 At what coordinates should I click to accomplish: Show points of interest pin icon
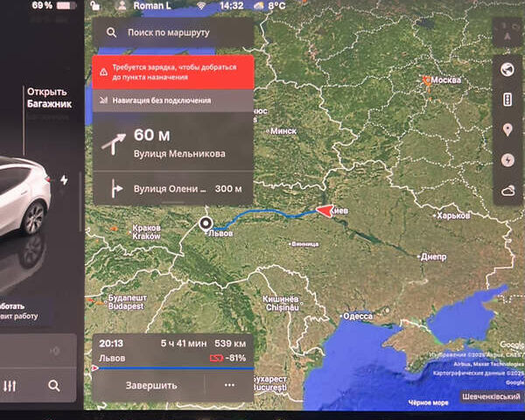point(507,130)
